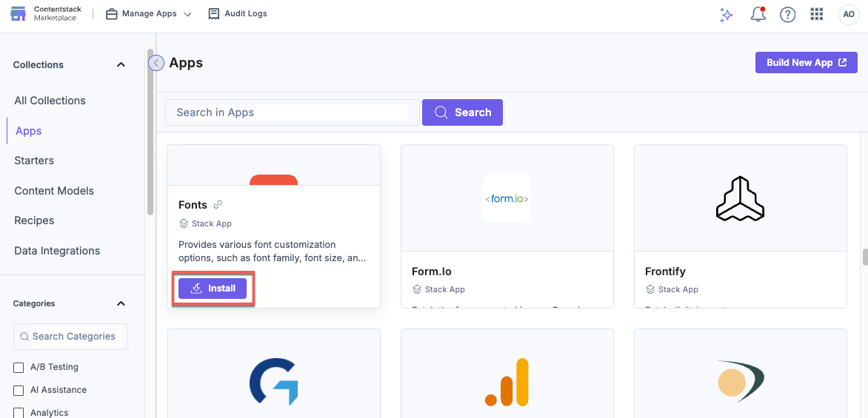Viewport: 868px width, 418px height.
Task: Open Audit Logs
Action: coord(238,14)
